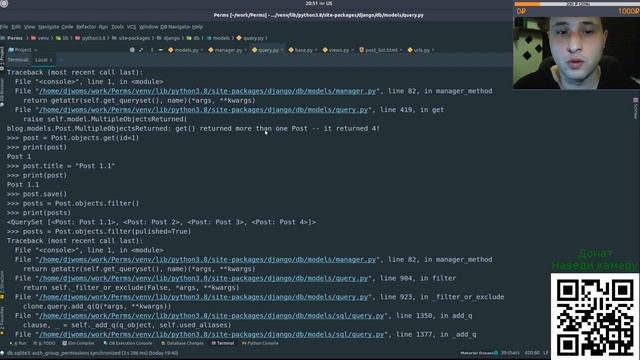The image size is (640, 360).
Task: Switch to the urls.py editor tab
Action: click(422, 50)
